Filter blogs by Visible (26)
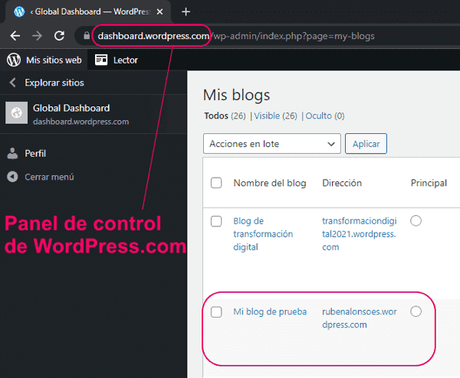Viewport: 460px width, 378px height. (276, 116)
